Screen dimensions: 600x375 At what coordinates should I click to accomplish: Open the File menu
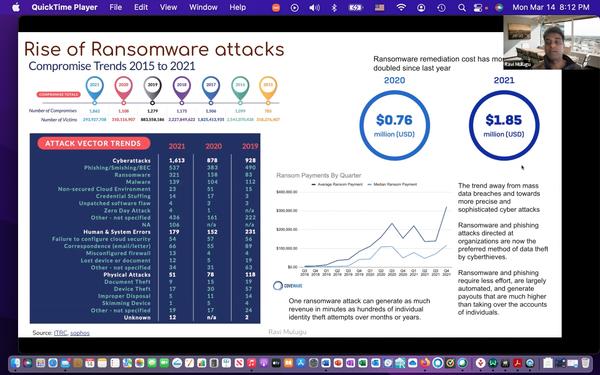116,7
